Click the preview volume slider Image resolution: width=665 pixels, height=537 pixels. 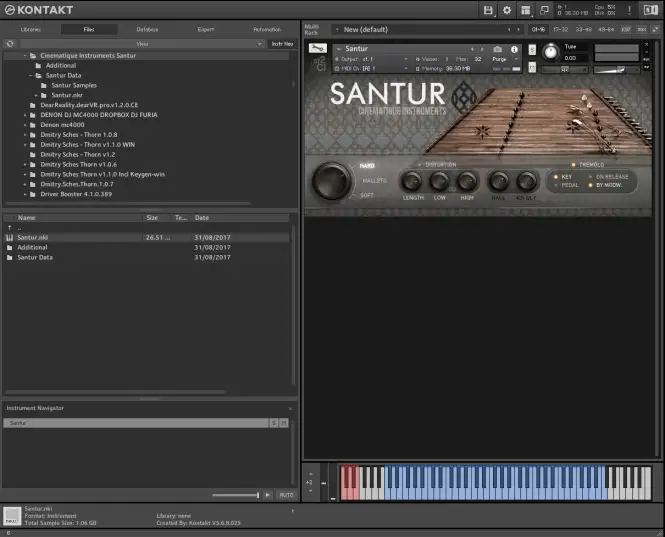[x=236, y=495]
